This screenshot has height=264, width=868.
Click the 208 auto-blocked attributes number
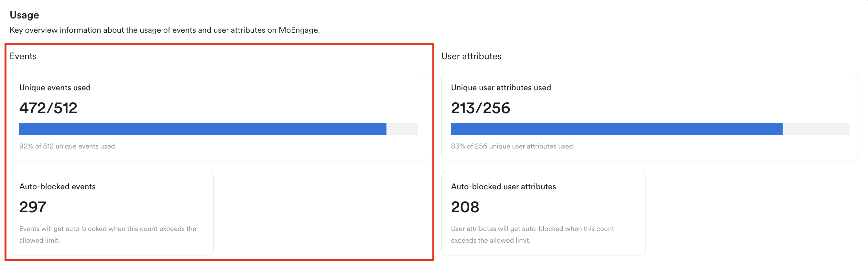coord(465,207)
